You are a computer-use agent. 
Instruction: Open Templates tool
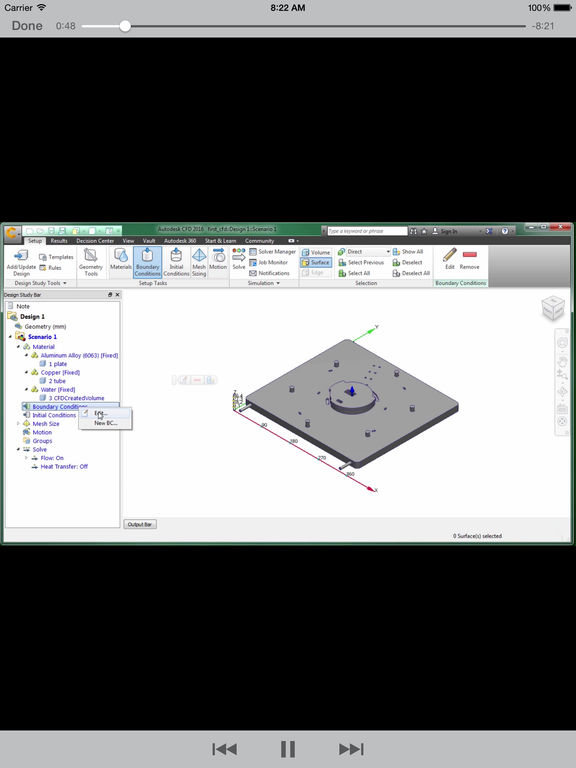point(56,257)
